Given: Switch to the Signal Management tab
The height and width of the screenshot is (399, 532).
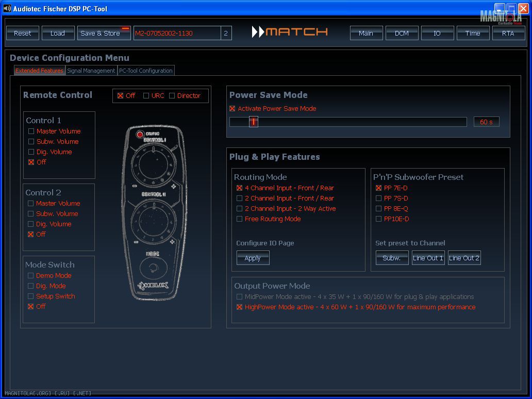Looking at the screenshot, I should 91,71.
